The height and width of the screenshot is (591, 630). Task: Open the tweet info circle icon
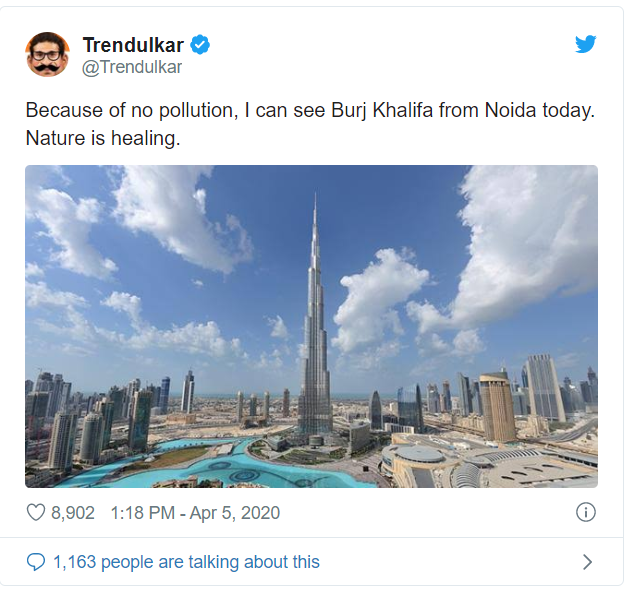[586, 513]
